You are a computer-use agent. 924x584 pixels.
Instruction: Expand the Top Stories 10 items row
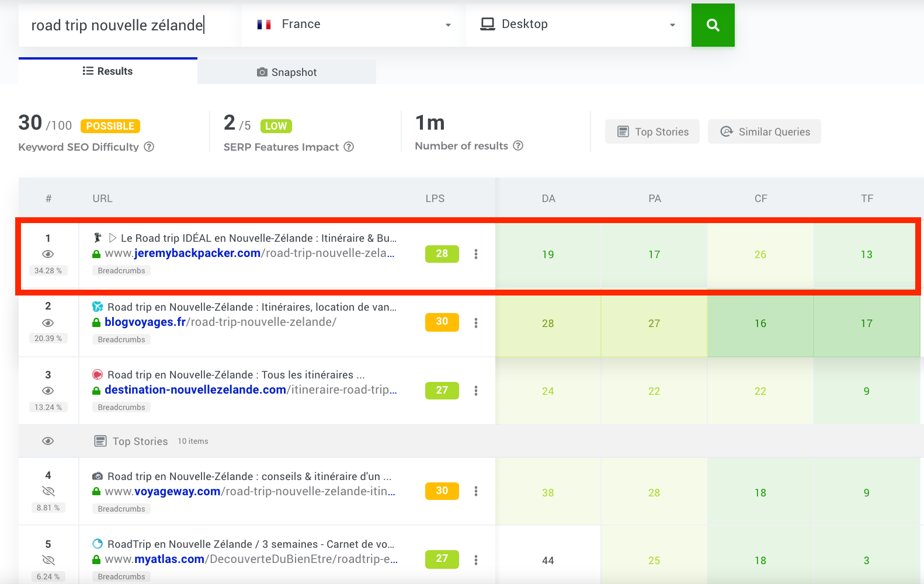tap(140, 442)
